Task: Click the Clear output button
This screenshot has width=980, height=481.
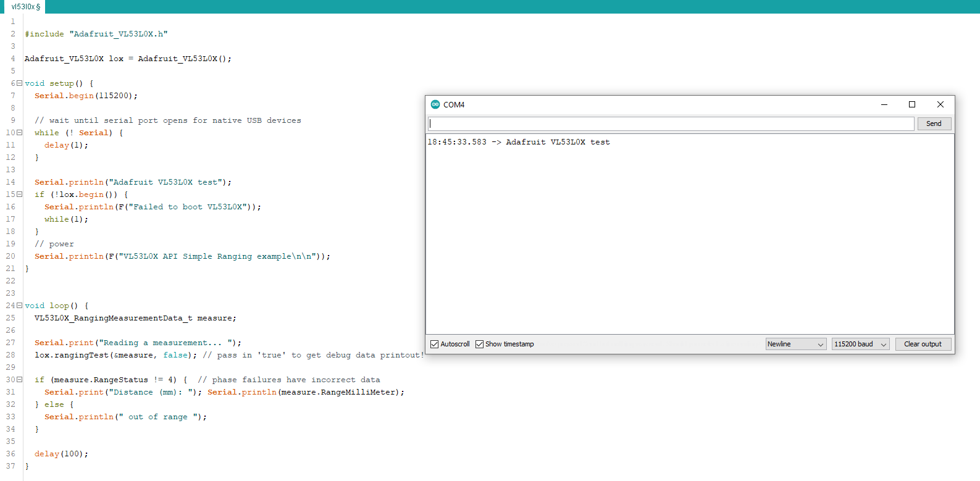Action: tap(923, 345)
